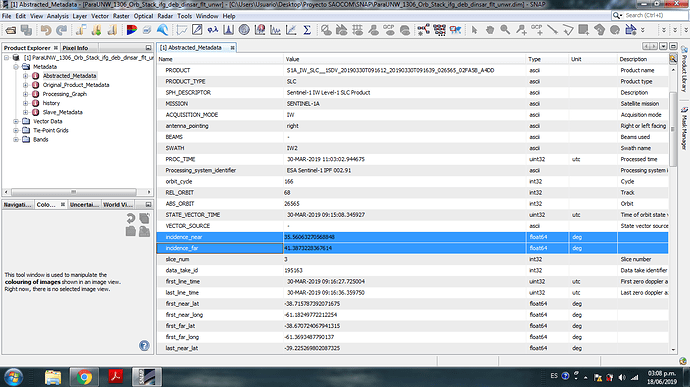Sort by the Value column header
This screenshot has height=387, width=690.
(405, 59)
